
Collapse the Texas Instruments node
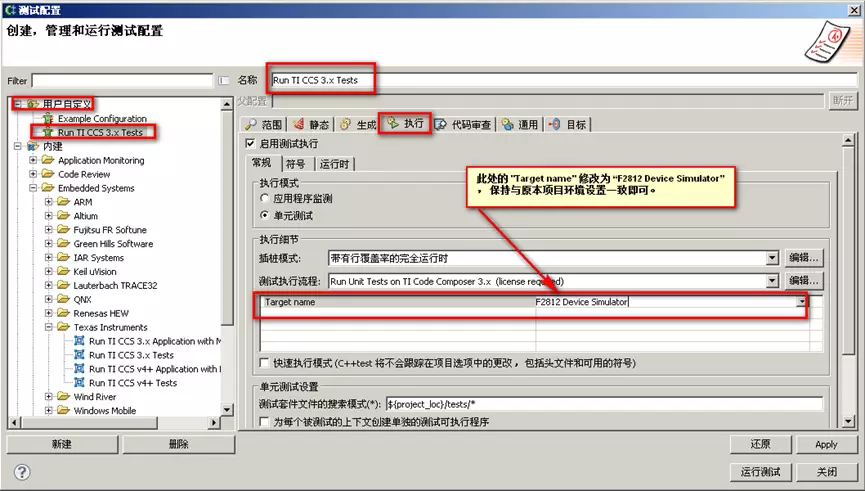(x=49, y=327)
